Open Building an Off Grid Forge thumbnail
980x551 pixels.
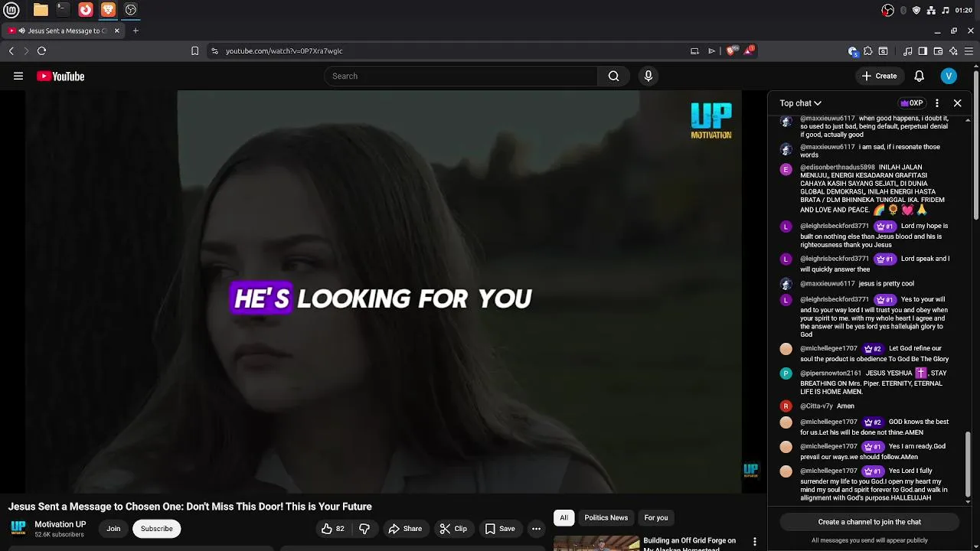(x=596, y=543)
